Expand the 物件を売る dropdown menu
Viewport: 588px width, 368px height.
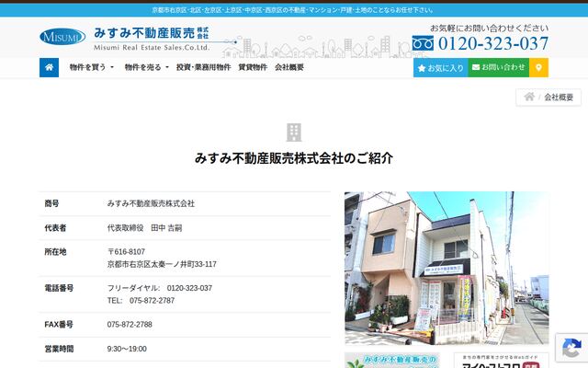[147, 67]
